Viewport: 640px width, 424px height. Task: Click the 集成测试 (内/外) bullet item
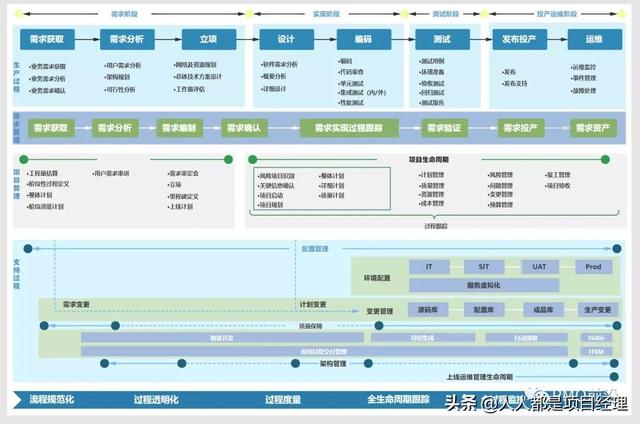click(x=362, y=93)
